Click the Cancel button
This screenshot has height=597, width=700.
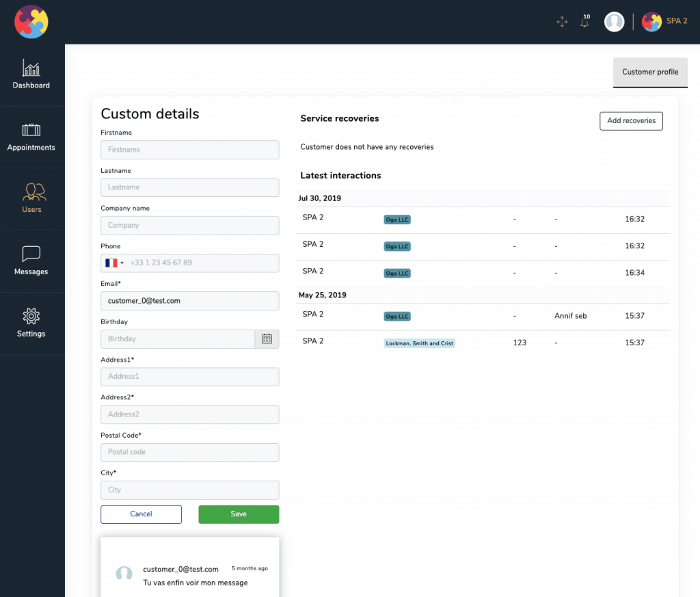(x=141, y=514)
